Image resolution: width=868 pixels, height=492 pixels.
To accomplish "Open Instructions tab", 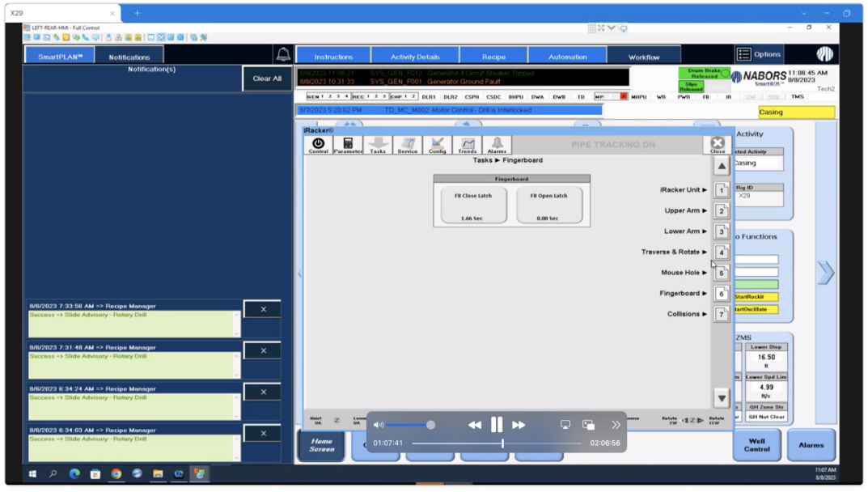I will (x=333, y=57).
